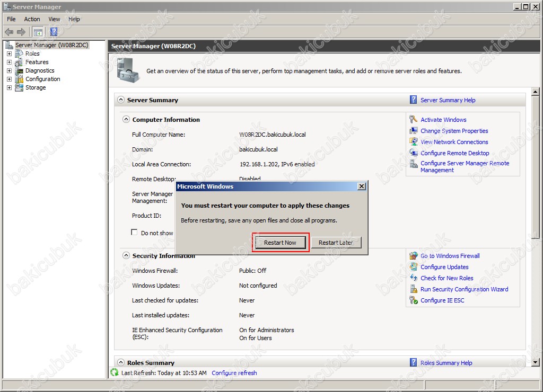Click the '192.168.1.202, IPv6 enabled' connection value
This screenshot has width=543, height=392.
coord(277,164)
